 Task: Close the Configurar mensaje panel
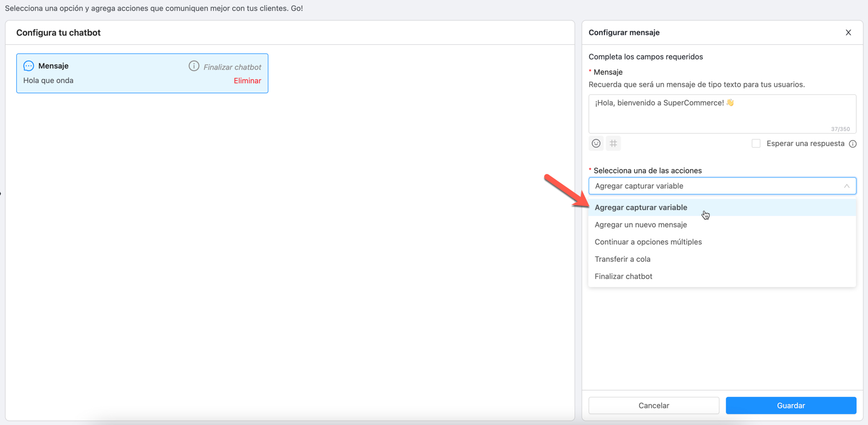[x=849, y=32]
